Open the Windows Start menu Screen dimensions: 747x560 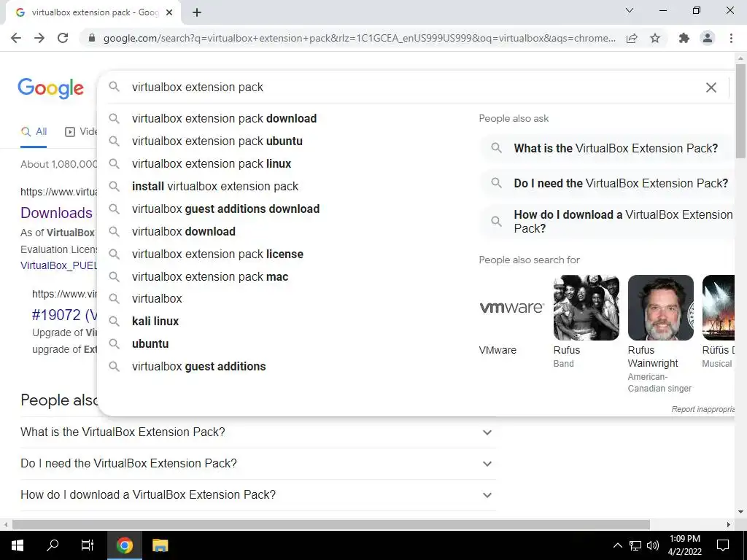point(18,545)
